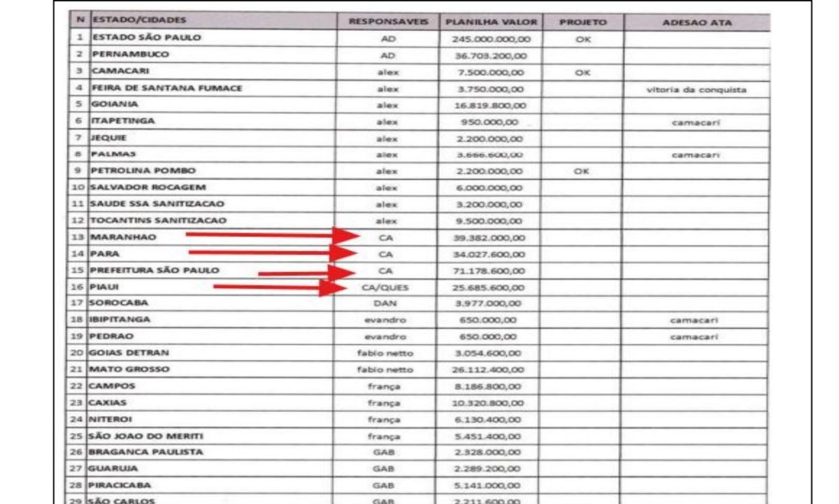The height and width of the screenshot is (504, 839).
Task: Click OK in the CAMACARI row
Action: click(583, 73)
